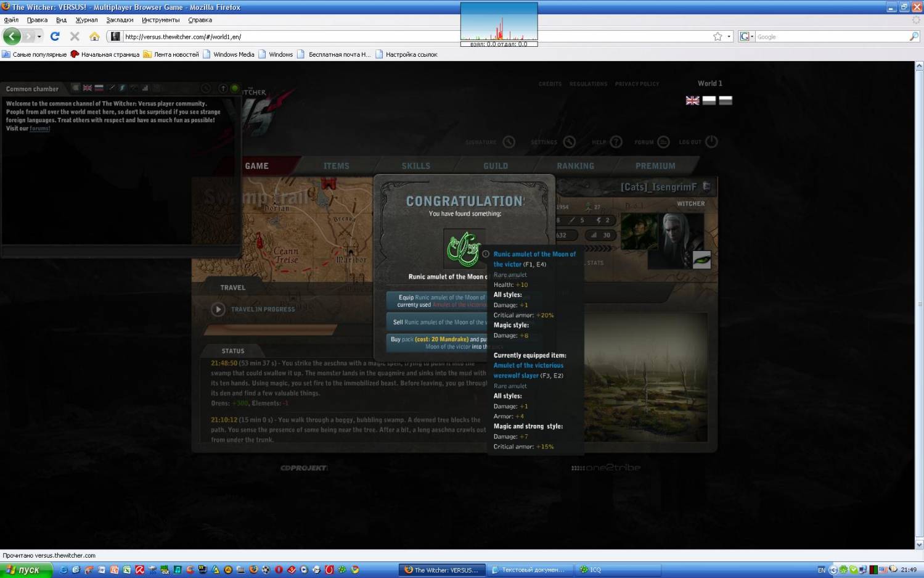
Task: Click the green back navigation arrow
Action: pyautogui.click(x=12, y=36)
